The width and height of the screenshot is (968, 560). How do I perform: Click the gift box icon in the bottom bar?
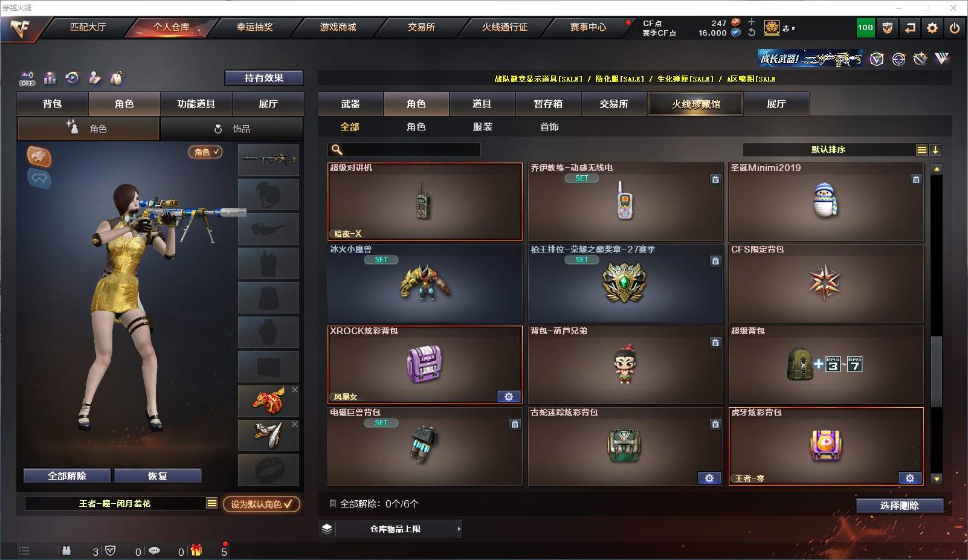point(196,550)
